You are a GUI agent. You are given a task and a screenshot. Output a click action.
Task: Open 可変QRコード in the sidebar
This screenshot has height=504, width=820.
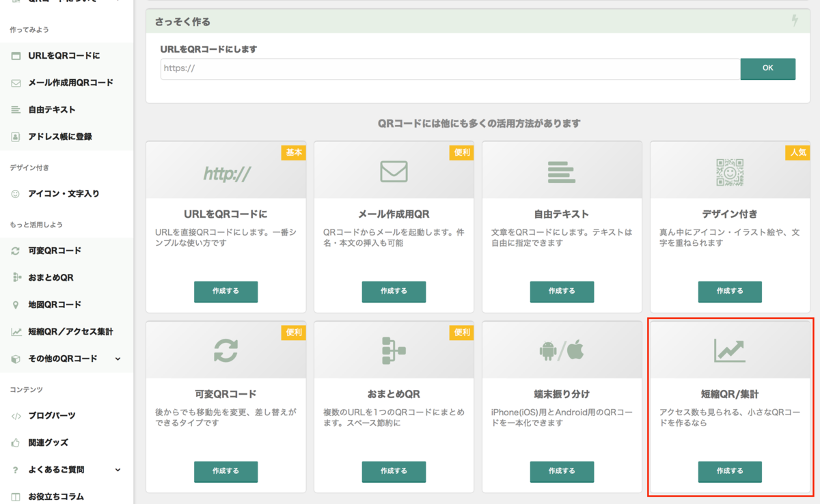point(55,251)
